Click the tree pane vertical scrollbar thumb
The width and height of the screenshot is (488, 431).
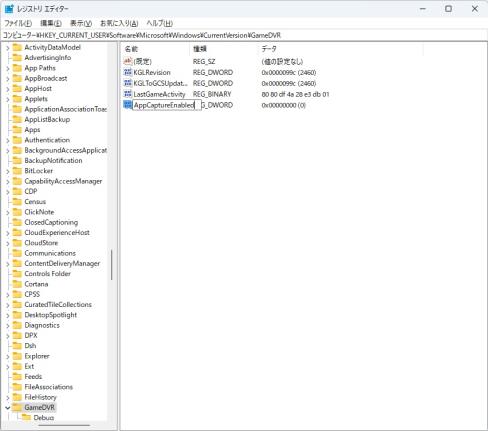point(111,265)
